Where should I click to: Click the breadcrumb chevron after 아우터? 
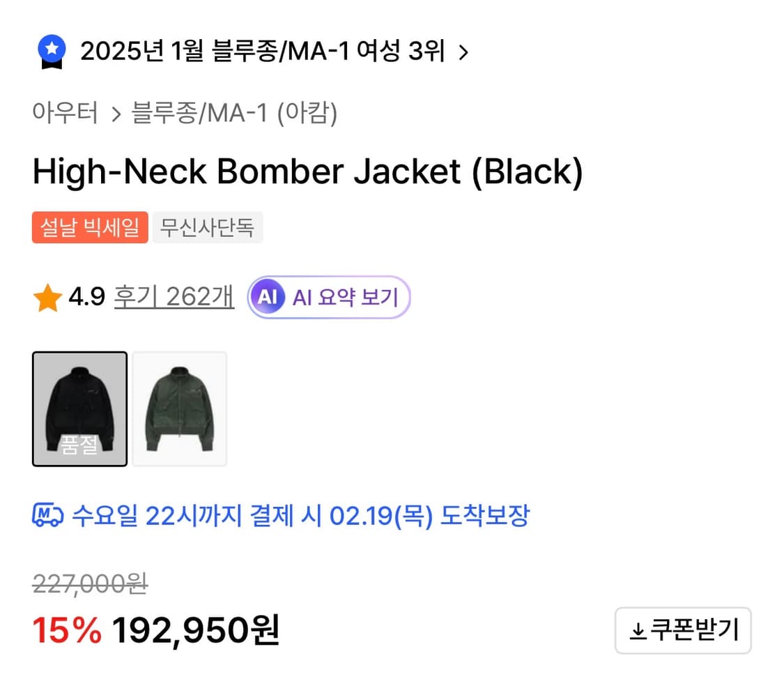[x=116, y=112]
